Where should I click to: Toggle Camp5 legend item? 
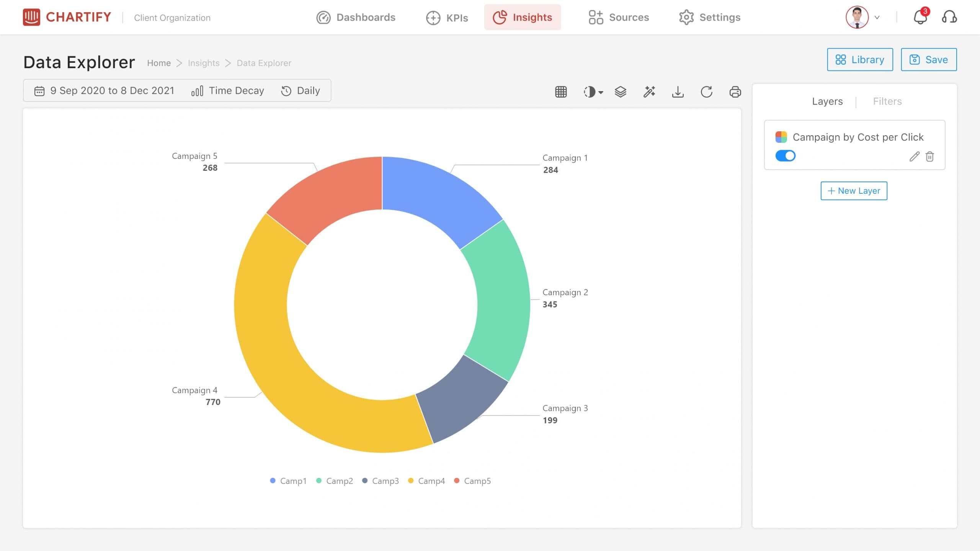(472, 481)
